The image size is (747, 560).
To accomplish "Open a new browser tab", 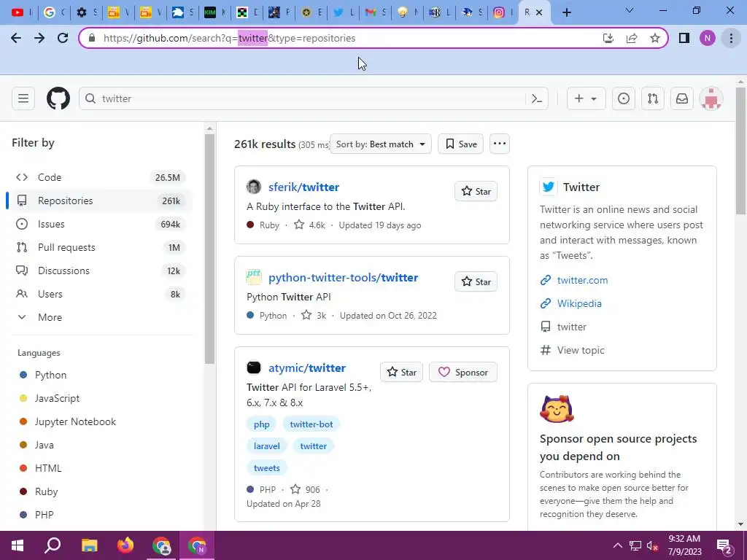I will 566,12.
